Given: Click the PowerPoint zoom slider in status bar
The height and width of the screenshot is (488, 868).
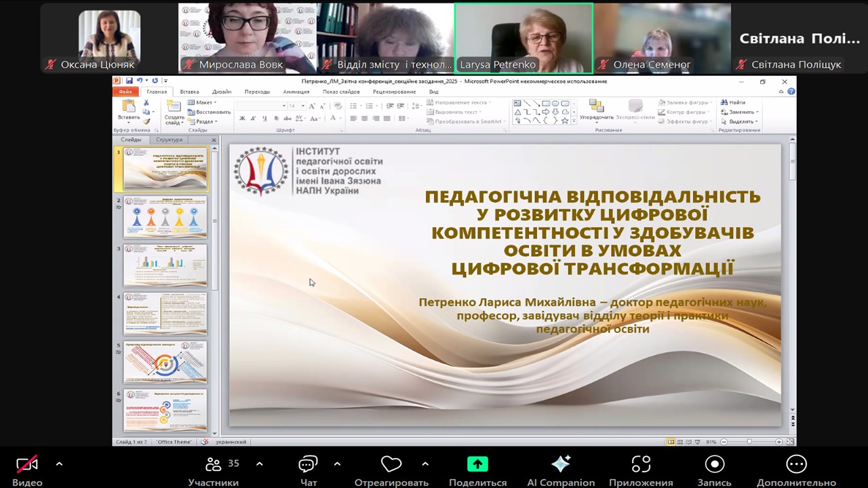Looking at the screenshot, I should [x=749, y=442].
